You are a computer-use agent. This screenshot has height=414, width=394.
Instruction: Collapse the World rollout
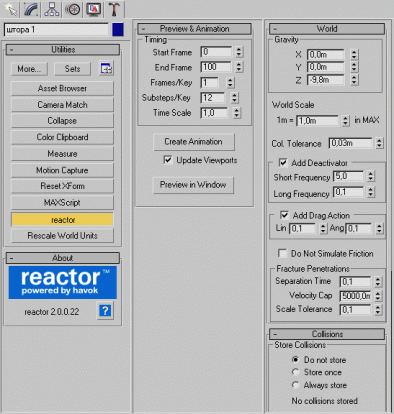pos(327,29)
